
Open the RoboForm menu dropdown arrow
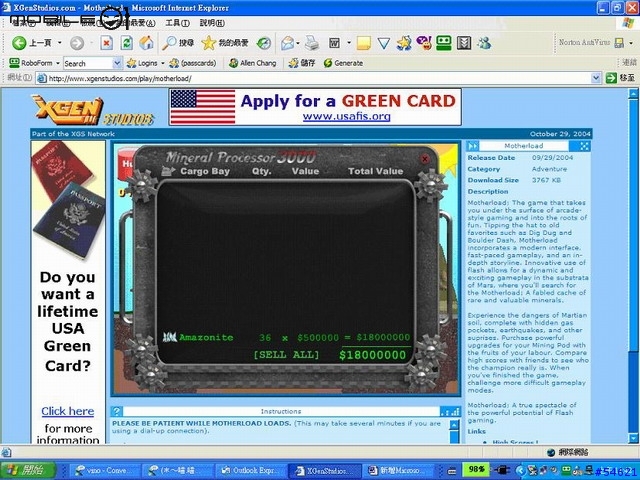coord(58,63)
